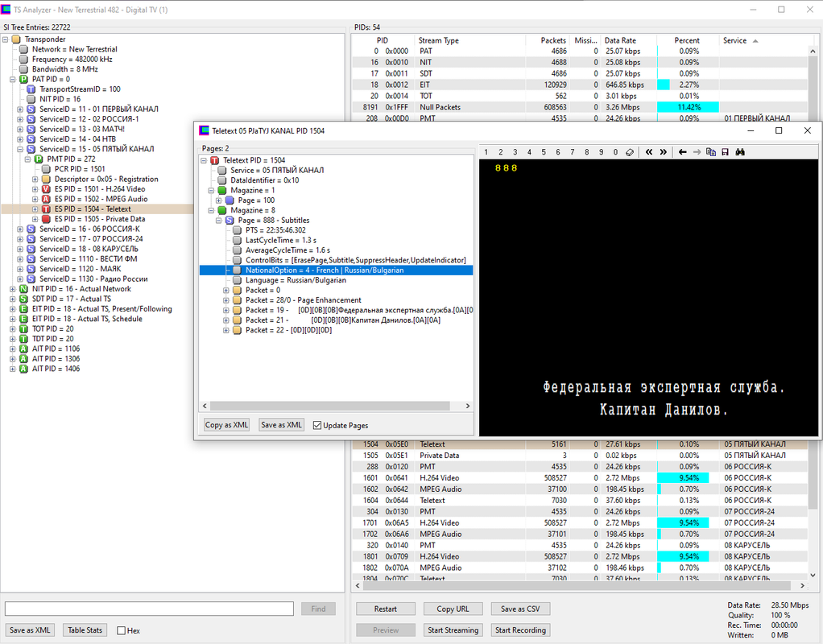This screenshot has height=644, width=823.
Task: Toggle the Update Pages checkbox
Action: 317,425
